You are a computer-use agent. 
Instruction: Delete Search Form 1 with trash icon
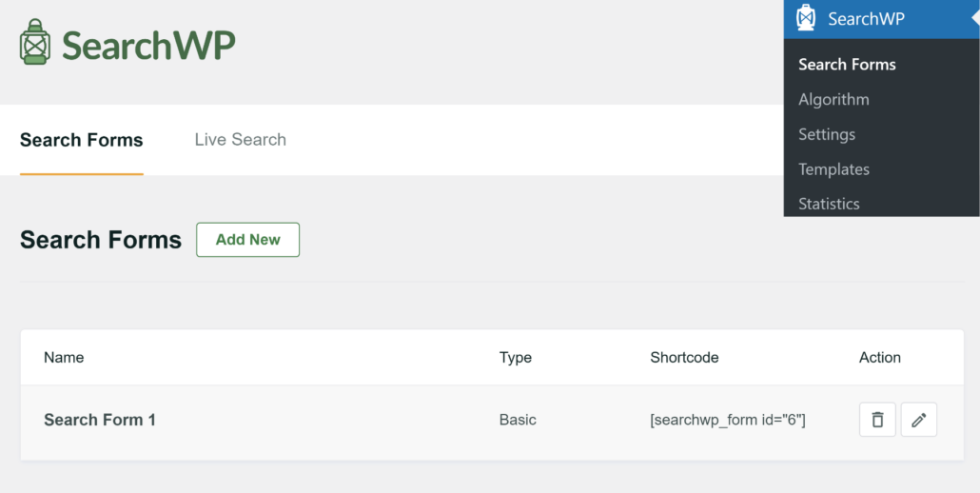point(877,420)
